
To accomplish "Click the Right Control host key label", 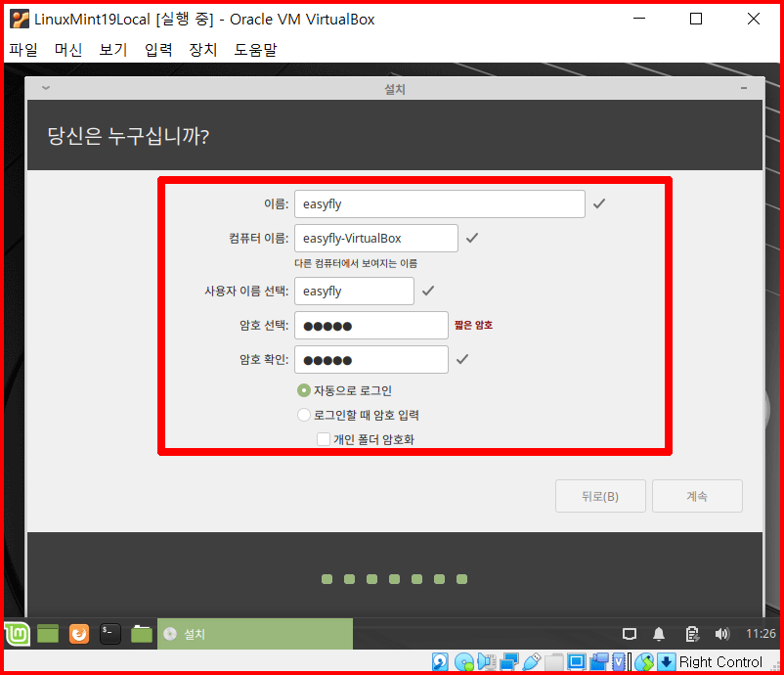I will coord(720,662).
